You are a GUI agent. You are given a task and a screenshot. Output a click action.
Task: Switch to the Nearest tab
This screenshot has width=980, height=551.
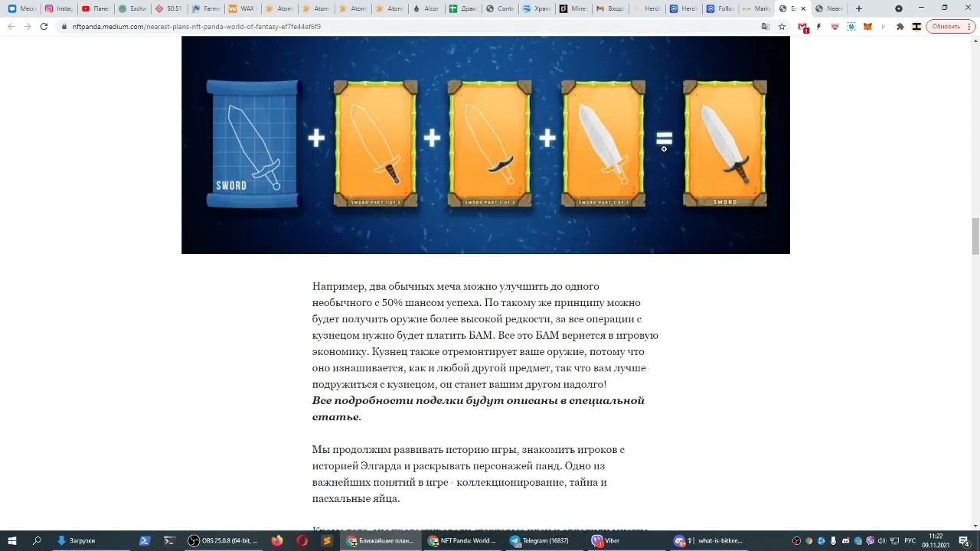[828, 8]
